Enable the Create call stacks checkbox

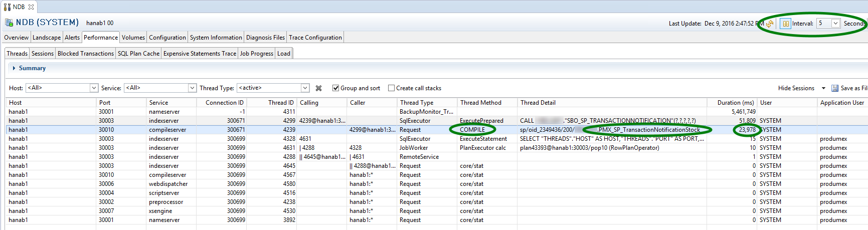pyautogui.click(x=392, y=88)
